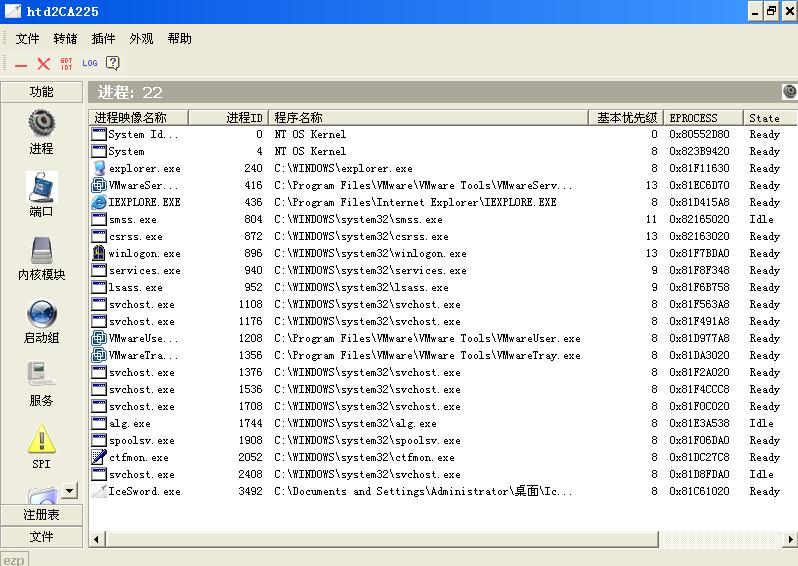Click the ezp status bar label
798x566 pixels.
(14, 560)
